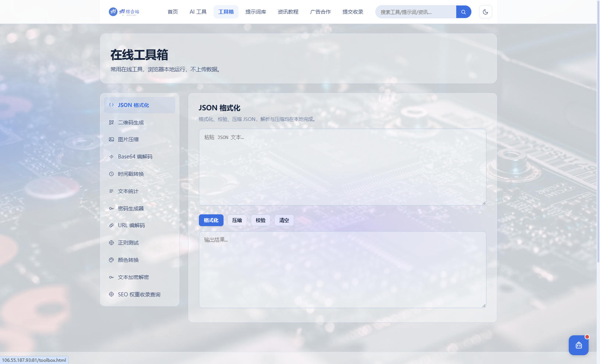This screenshot has height=364, width=600.
Task: Open 广告合作 navigation item
Action: pyautogui.click(x=321, y=12)
